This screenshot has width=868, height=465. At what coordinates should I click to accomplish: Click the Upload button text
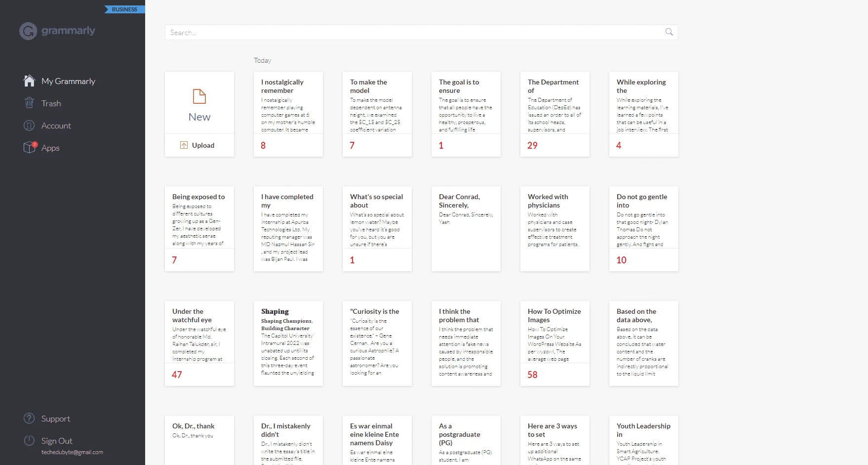click(x=203, y=145)
